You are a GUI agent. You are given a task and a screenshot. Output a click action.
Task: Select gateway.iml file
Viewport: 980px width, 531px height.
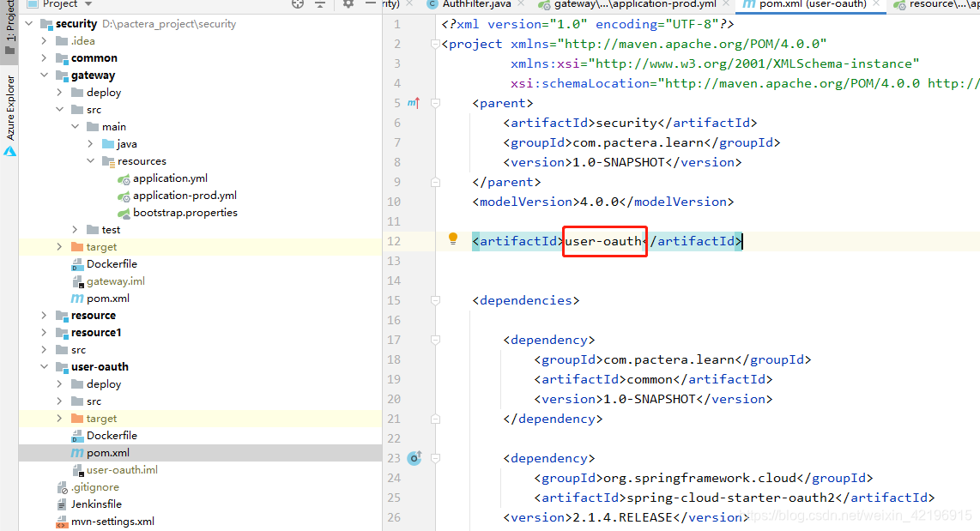point(116,281)
